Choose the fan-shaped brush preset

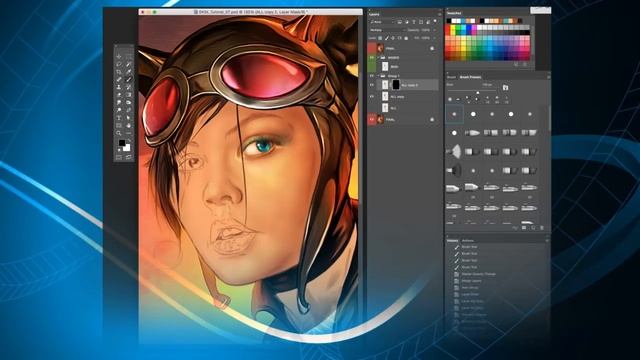click(x=454, y=151)
